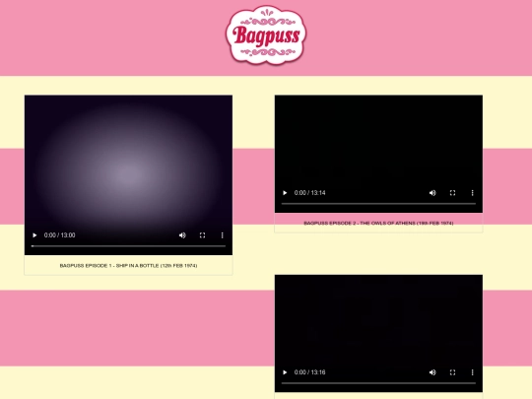532x399 pixels.
Task: Enter fullscreen on the 13:16 video
Action: [452, 372]
